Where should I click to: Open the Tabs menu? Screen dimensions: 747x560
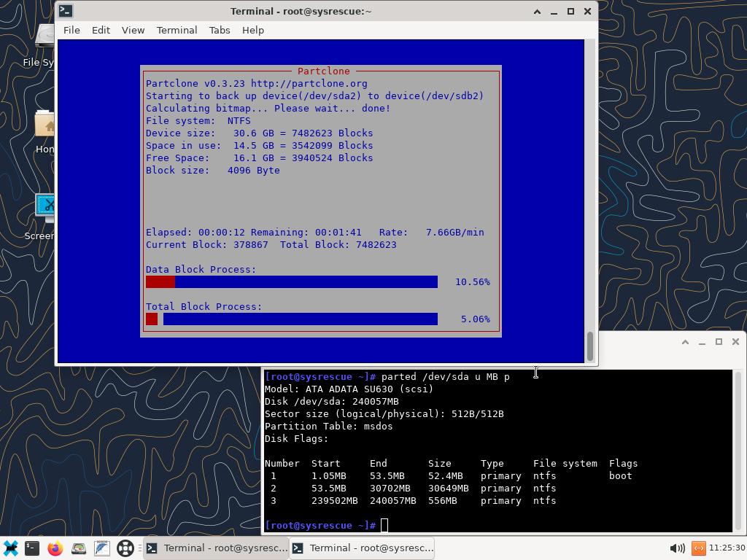click(x=219, y=30)
